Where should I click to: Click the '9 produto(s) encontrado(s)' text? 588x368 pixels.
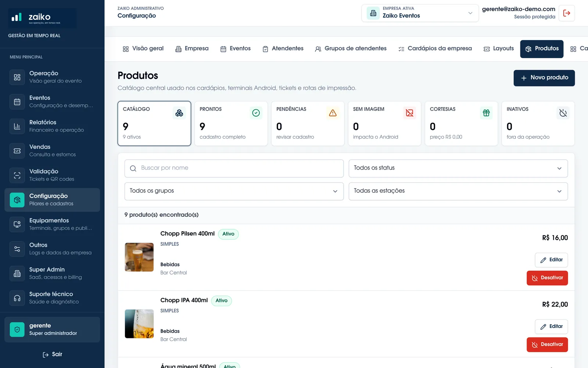click(161, 215)
